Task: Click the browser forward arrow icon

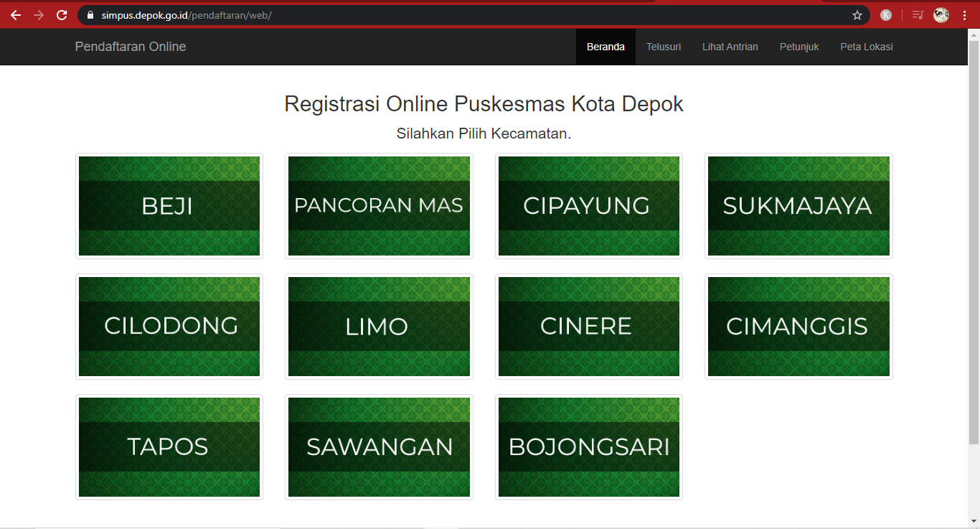Action: [x=39, y=14]
